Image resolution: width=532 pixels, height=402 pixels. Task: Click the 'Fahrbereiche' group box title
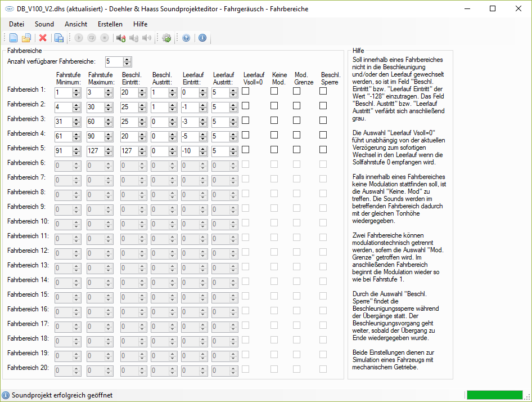click(x=24, y=51)
